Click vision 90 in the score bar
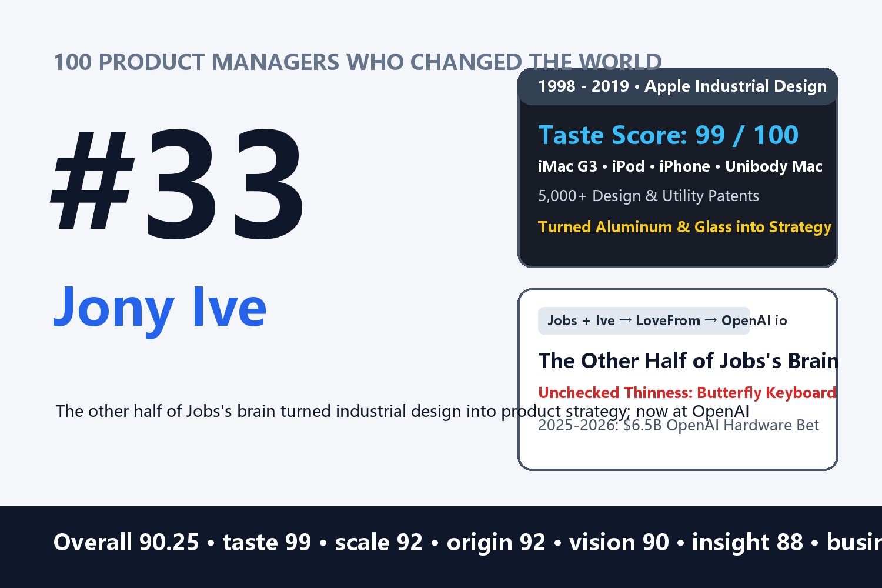 pyautogui.click(x=619, y=542)
